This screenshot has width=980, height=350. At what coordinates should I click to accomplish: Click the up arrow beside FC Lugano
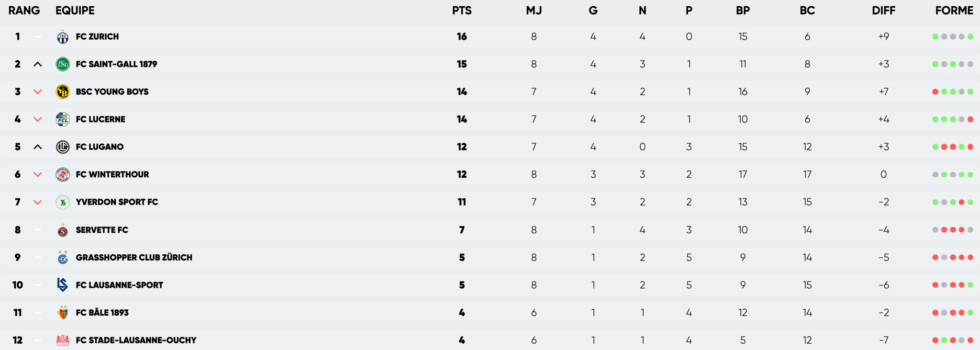coord(38,147)
